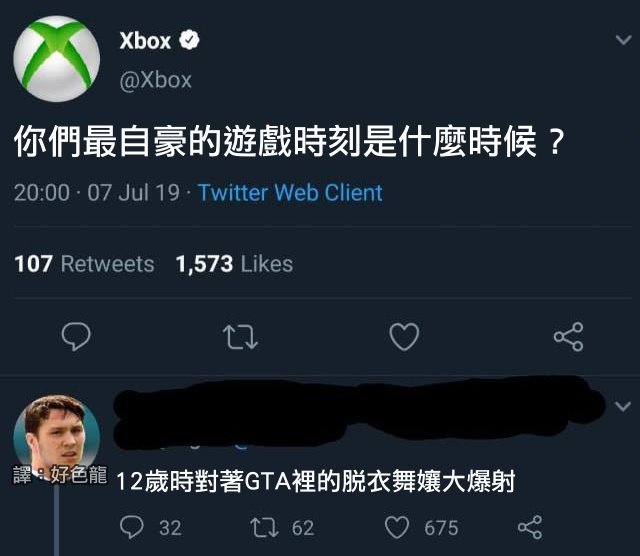The image size is (640, 556).
Task: Click the tweet timestamp 20:00 · 07 Jul 19
Action: coord(98,193)
